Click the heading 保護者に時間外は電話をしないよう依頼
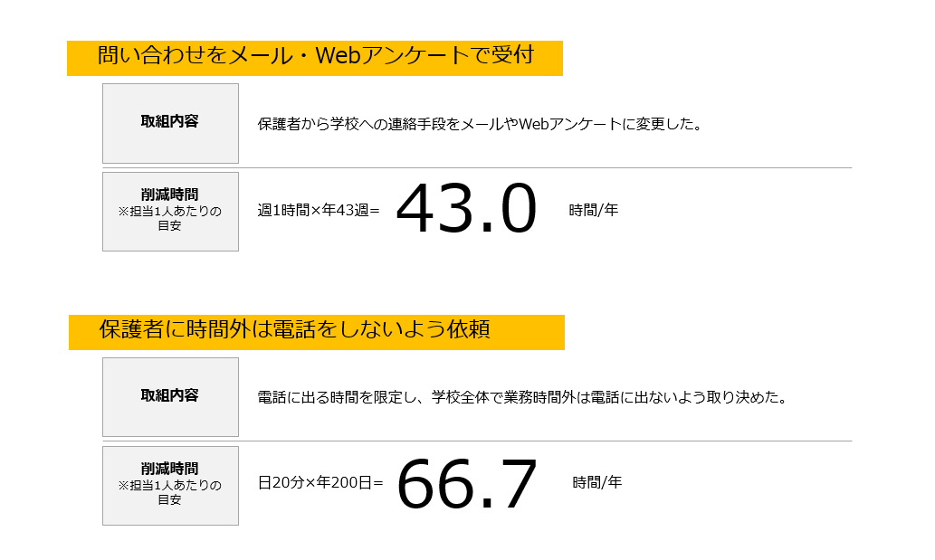Viewport: 935px width, 560px height. (x=294, y=330)
